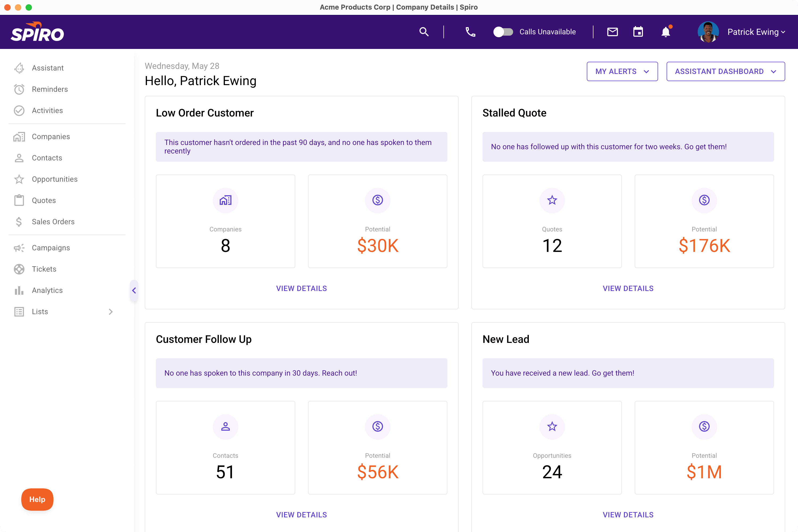View details of Stalled Quote
This screenshot has width=798, height=532.
[x=628, y=288]
